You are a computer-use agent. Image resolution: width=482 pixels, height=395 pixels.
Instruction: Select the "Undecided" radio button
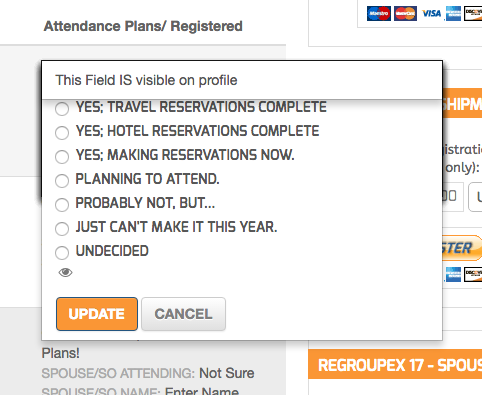[62, 253]
